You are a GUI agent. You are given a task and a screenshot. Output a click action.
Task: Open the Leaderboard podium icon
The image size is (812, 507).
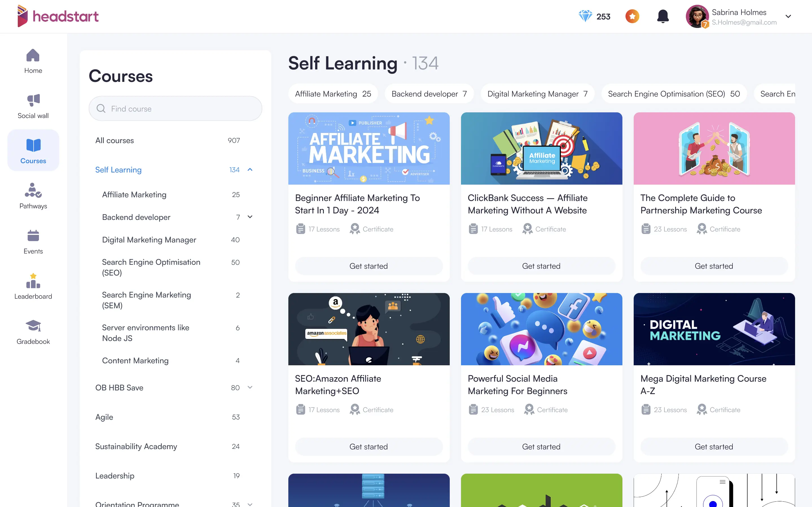[x=33, y=281]
